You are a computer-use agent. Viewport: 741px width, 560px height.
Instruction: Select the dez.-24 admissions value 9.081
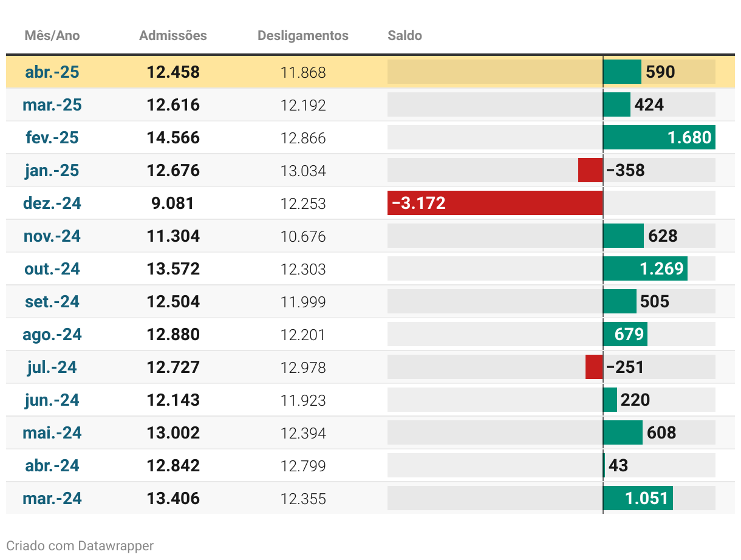172,203
